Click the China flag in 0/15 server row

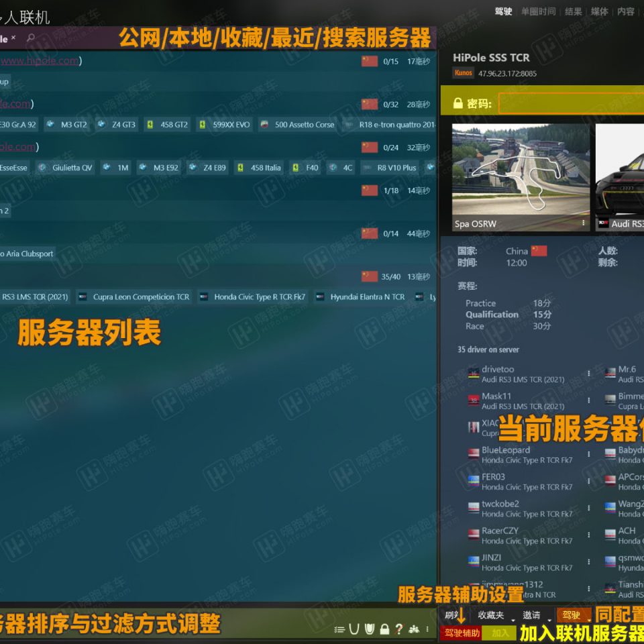[370, 61]
